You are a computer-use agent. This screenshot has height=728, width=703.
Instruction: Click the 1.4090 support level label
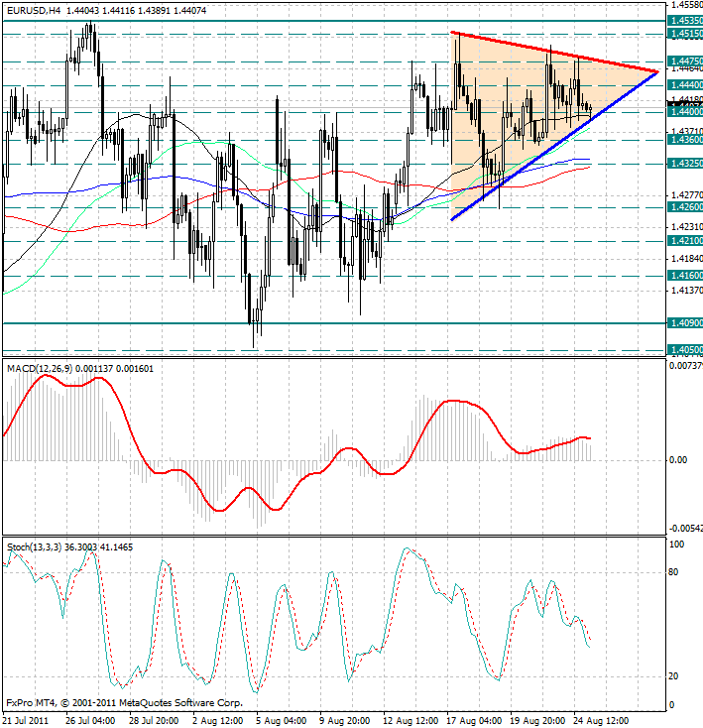point(685,322)
